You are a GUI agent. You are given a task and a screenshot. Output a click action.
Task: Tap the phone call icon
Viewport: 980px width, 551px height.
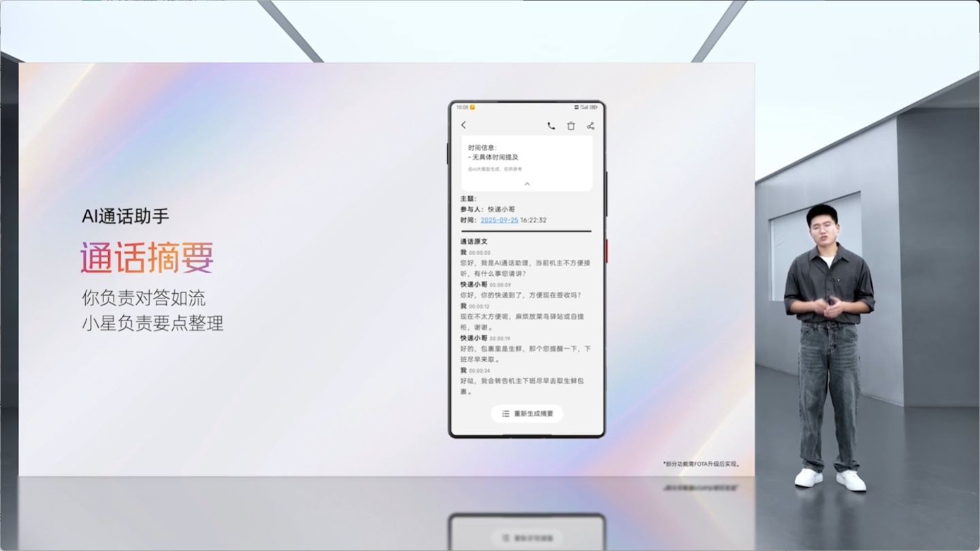coord(551,126)
